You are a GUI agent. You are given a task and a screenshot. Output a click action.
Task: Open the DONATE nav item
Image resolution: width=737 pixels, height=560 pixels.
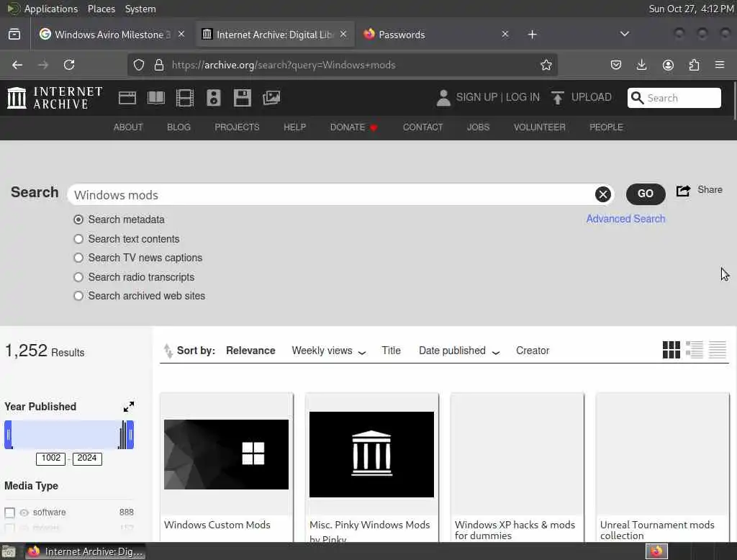pos(353,127)
